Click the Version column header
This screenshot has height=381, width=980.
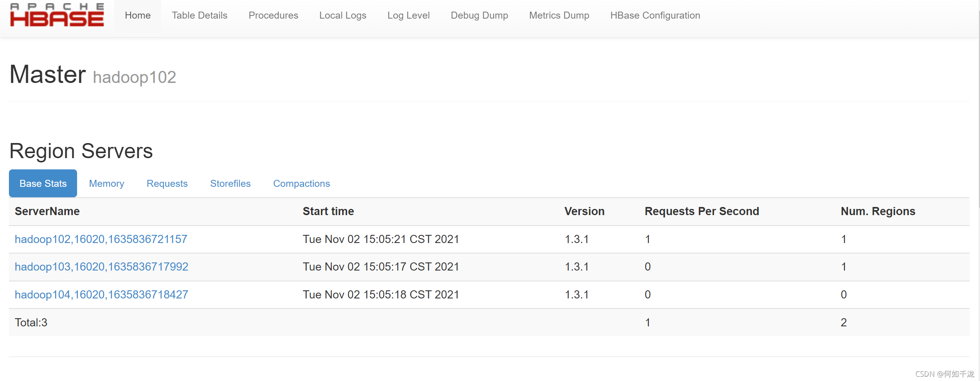coord(584,211)
